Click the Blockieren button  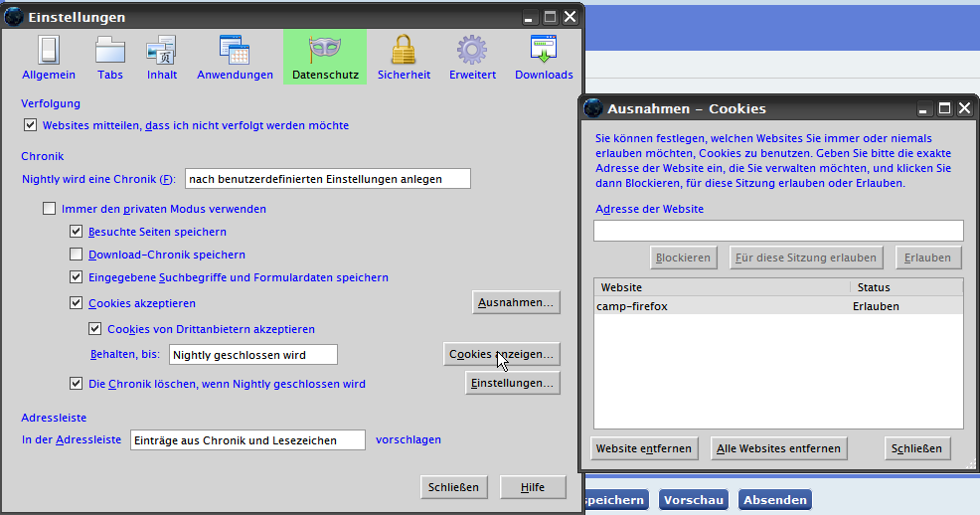tap(683, 257)
